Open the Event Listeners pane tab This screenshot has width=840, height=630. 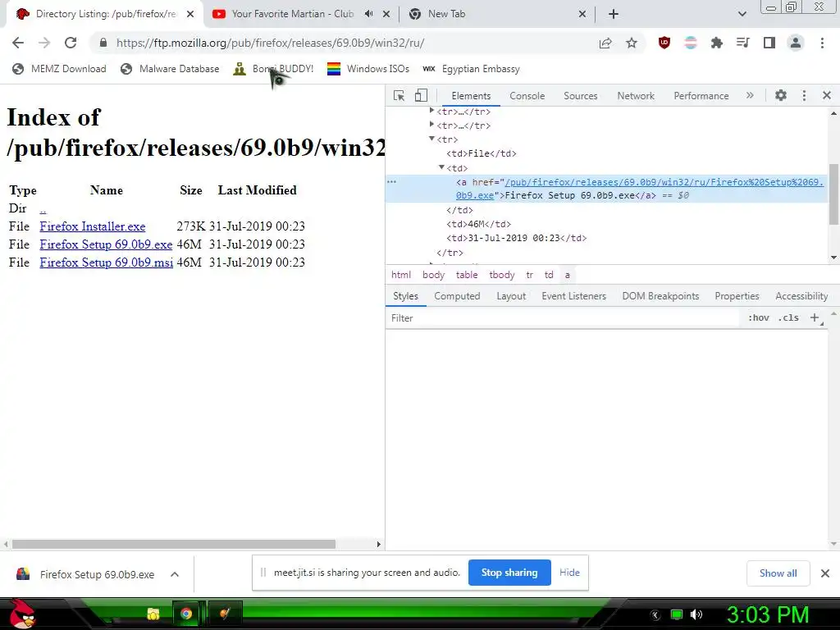[573, 296]
